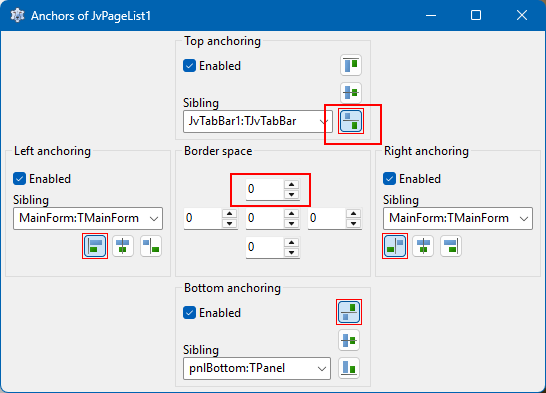Click the bottom border space input field
Viewport: 546px width, 393px height.
pyautogui.click(x=265, y=247)
